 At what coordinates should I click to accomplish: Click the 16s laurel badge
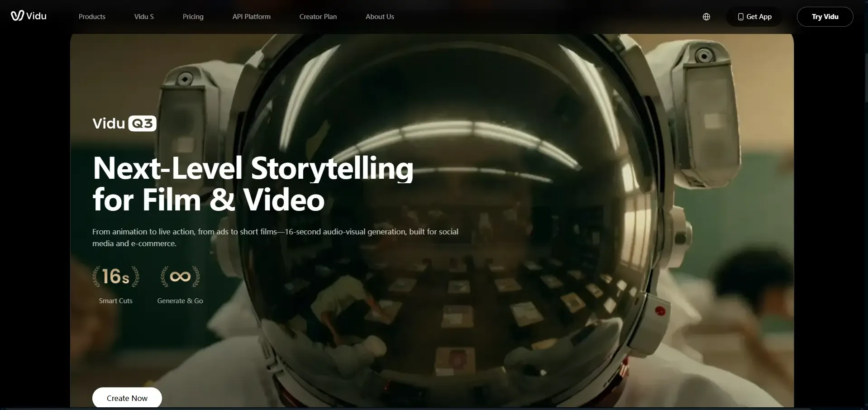[x=116, y=277]
